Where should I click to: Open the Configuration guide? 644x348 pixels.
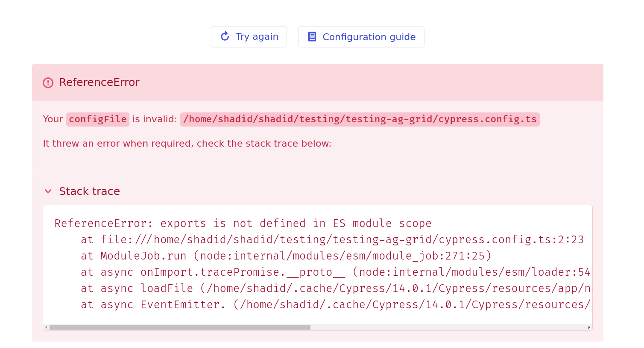coord(361,37)
